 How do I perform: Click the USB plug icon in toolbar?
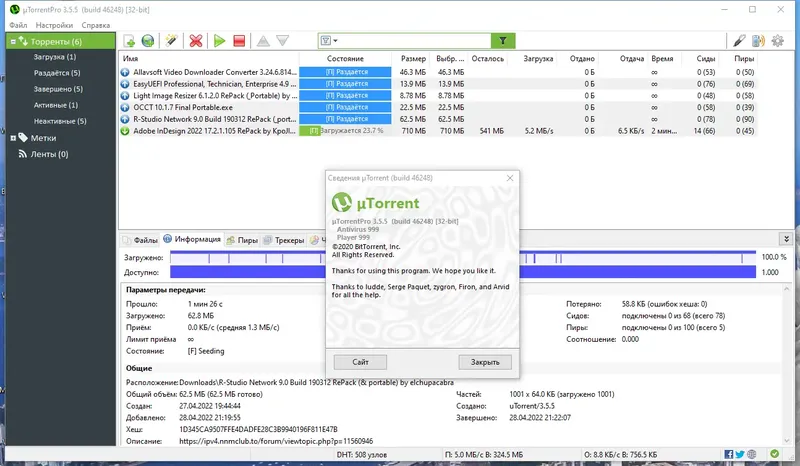(739, 41)
